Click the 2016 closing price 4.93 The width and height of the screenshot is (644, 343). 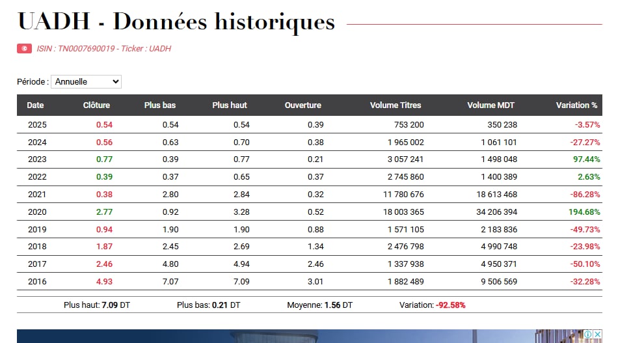[x=104, y=282]
